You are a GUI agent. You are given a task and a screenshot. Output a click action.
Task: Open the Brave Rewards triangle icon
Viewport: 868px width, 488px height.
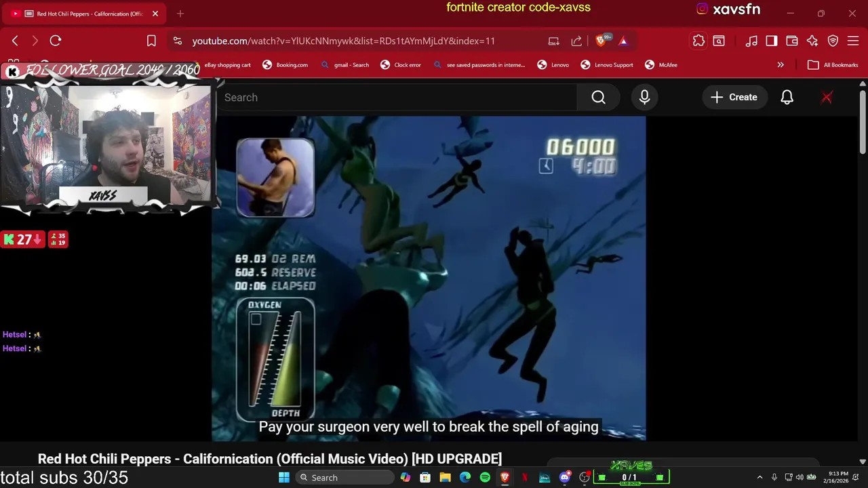point(623,41)
